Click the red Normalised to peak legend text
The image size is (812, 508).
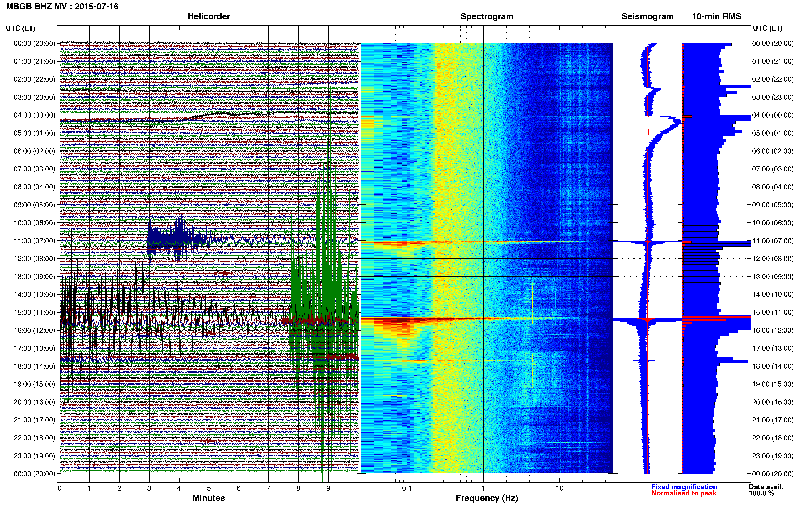[x=684, y=493]
